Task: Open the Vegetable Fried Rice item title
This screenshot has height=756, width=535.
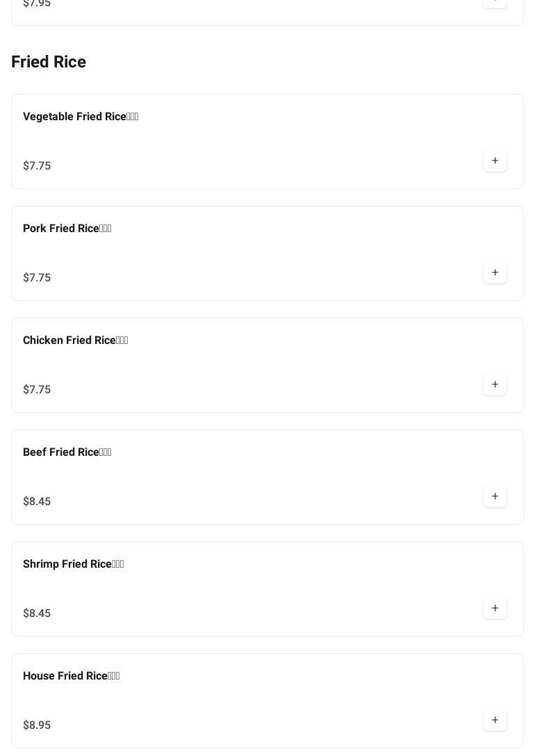Action: tap(81, 117)
